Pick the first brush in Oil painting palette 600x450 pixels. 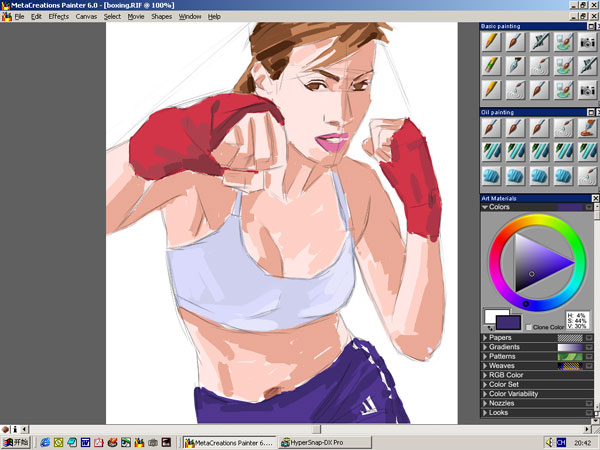click(x=491, y=128)
